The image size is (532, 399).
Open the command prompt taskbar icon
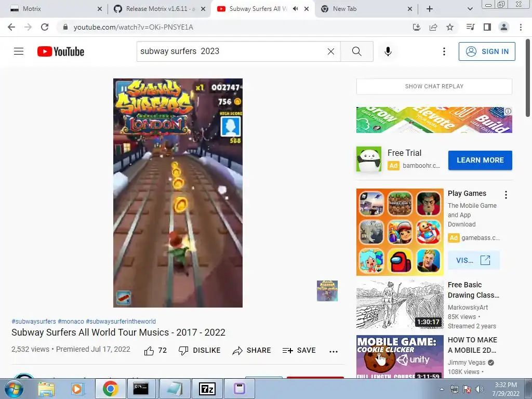click(x=140, y=389)
